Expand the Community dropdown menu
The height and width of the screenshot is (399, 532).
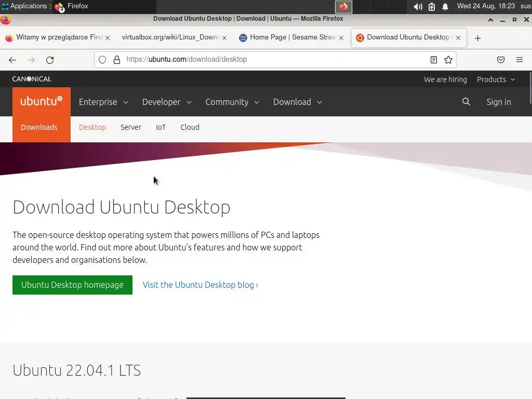point(232,102)
